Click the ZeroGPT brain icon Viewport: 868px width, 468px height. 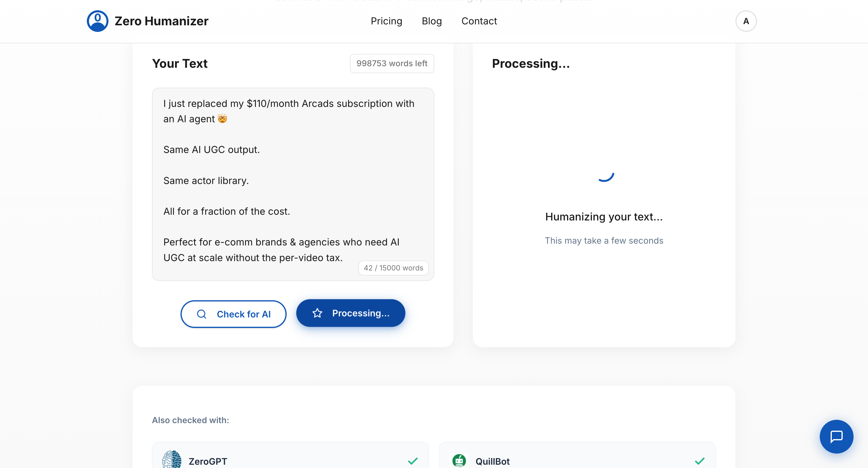(172, 460)
